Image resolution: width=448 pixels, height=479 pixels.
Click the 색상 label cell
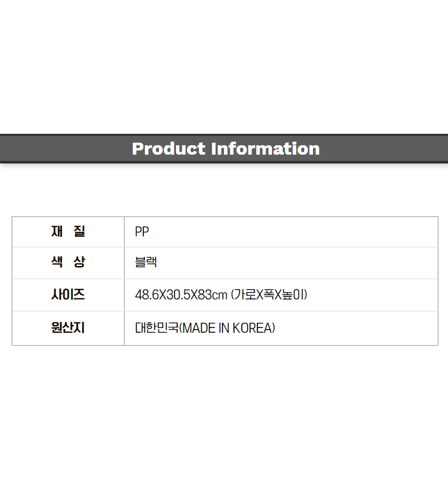pyautogui.click(x=68, y=263)
